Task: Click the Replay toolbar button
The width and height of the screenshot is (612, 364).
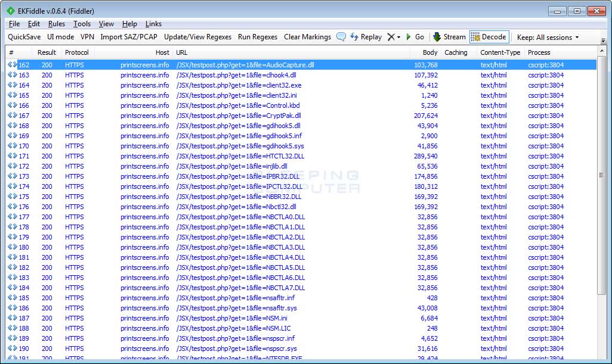Action: pos(366,37)
